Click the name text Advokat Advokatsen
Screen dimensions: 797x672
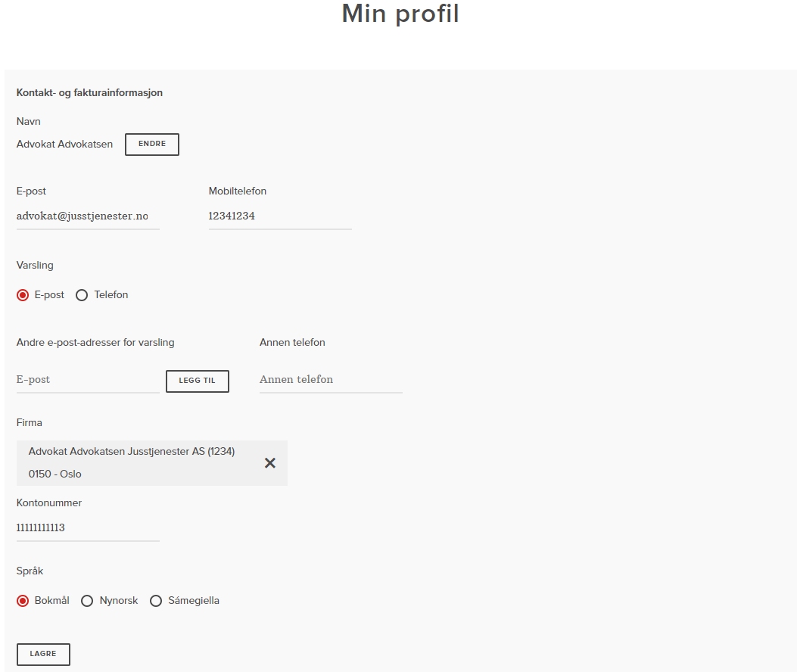click(64, 145)
